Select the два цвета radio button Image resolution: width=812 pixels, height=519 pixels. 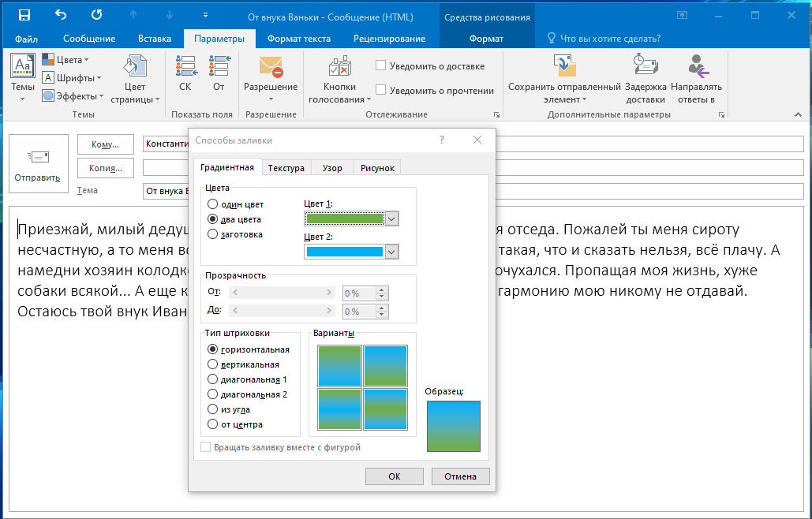tap(212, 219)
